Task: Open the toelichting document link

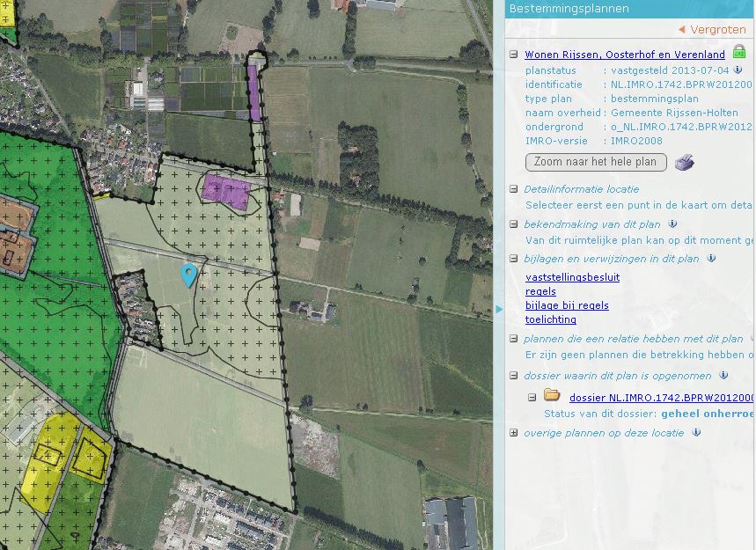Action: tap(553, 319)
